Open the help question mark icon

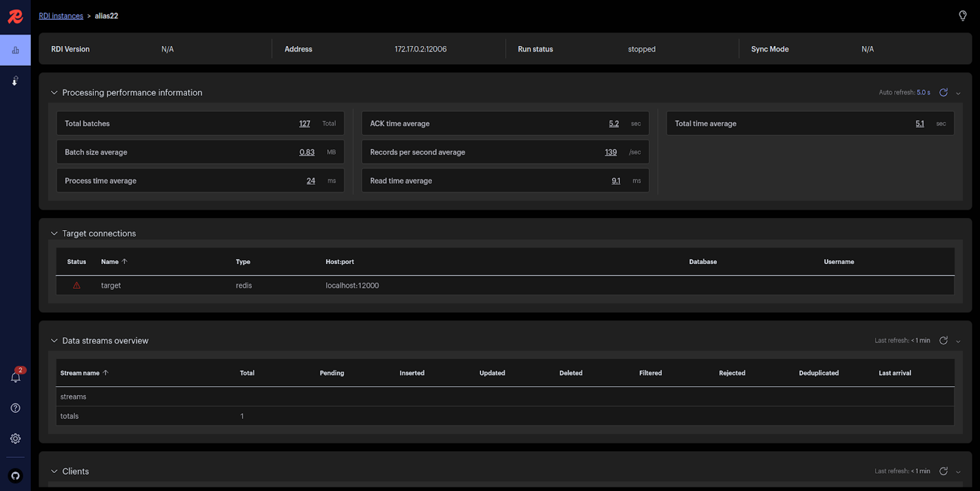click(x=15, y=408)
